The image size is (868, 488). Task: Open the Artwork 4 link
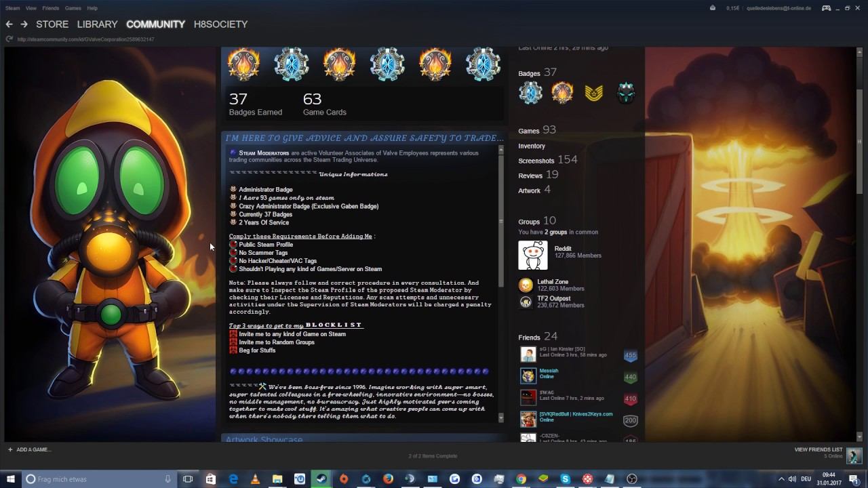(x=534, y=190)
